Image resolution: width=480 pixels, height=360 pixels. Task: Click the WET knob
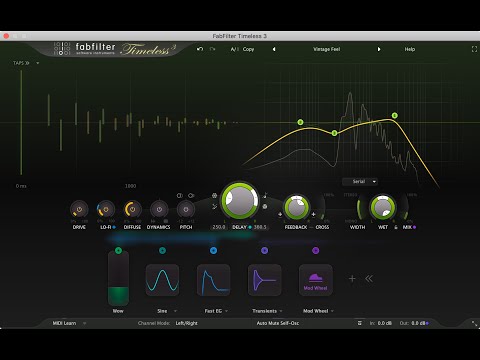(x=383, y=207)
